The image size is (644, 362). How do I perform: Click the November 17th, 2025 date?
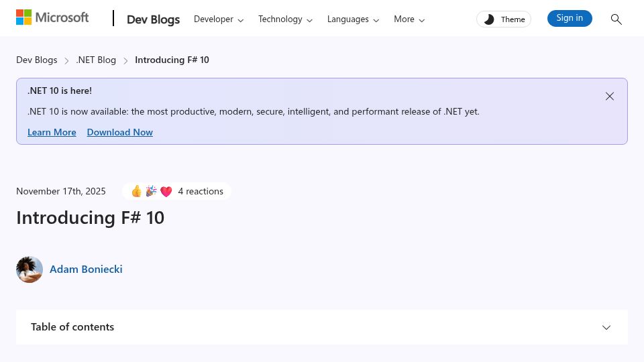pyautogui.click(x=61, y=191)
